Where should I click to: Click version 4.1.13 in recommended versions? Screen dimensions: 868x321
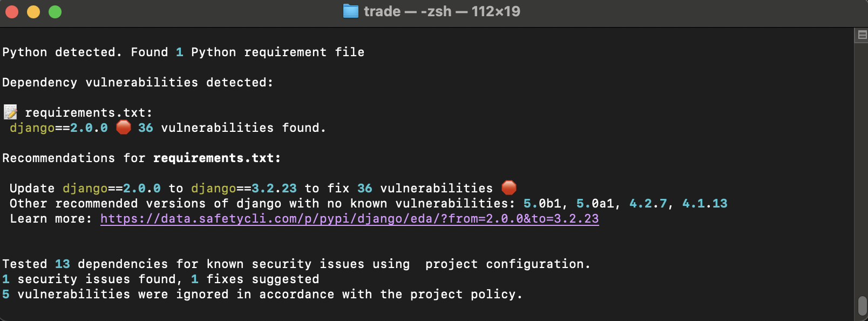pyautogui.click(x=704, y=203)
